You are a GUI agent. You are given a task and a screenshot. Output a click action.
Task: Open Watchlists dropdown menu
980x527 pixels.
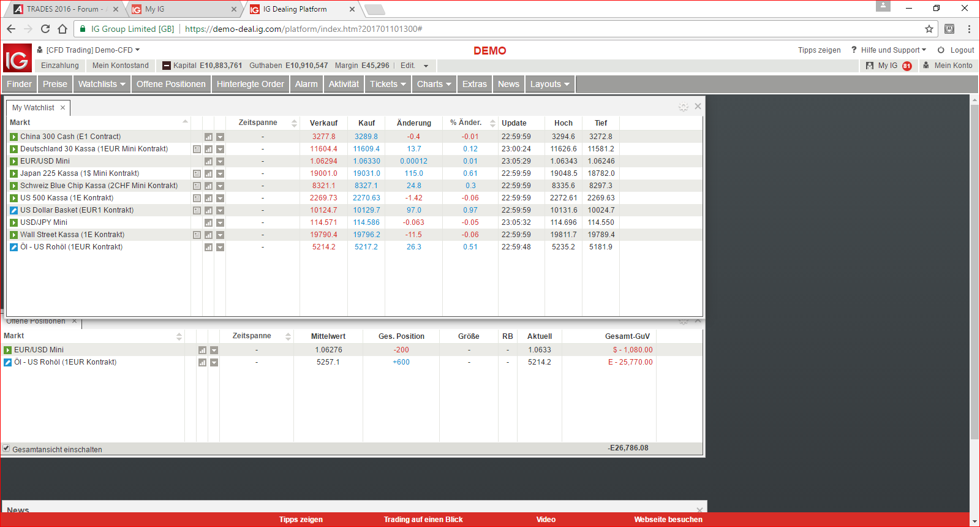[102, 84]
